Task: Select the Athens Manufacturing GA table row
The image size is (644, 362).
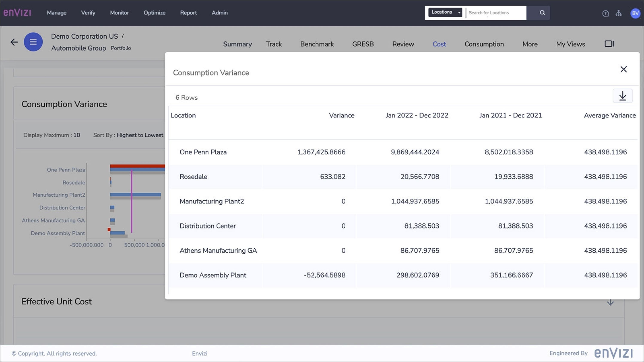Action: (403, 251)
